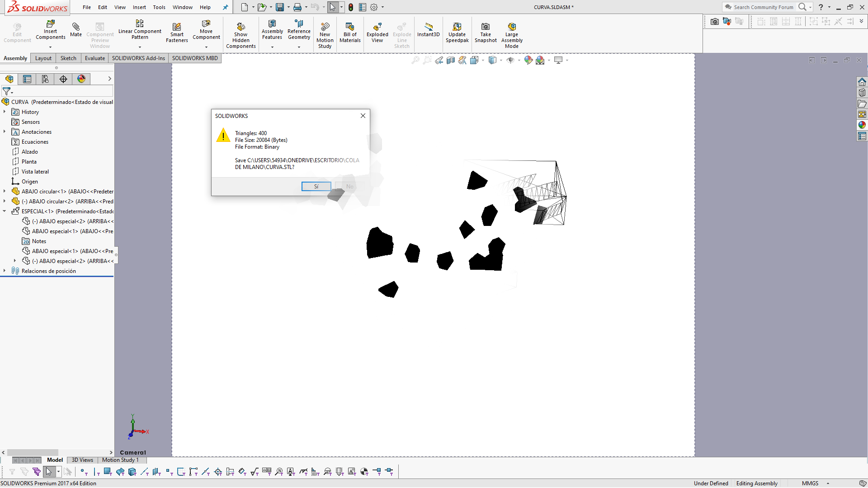The width and height of the screenshot is (868, 488).
Task: Expand the History tree node
Action: pyautogui.click(x=5, y=112)
